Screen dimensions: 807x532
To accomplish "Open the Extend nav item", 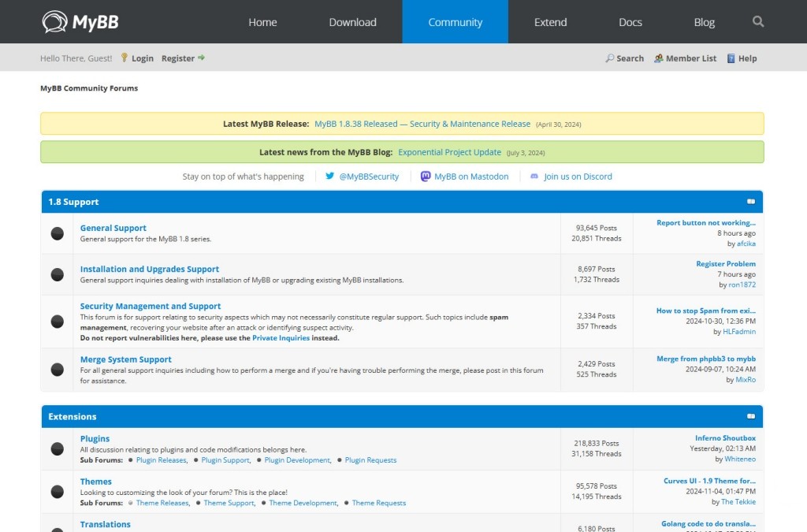I will (550, 22).
